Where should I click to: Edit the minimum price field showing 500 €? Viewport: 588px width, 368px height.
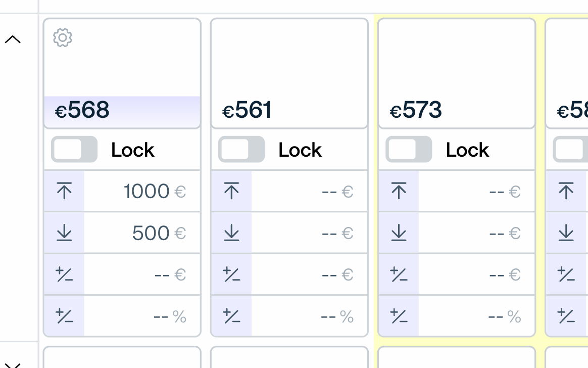pyautogui.click(x=142, y=233)
